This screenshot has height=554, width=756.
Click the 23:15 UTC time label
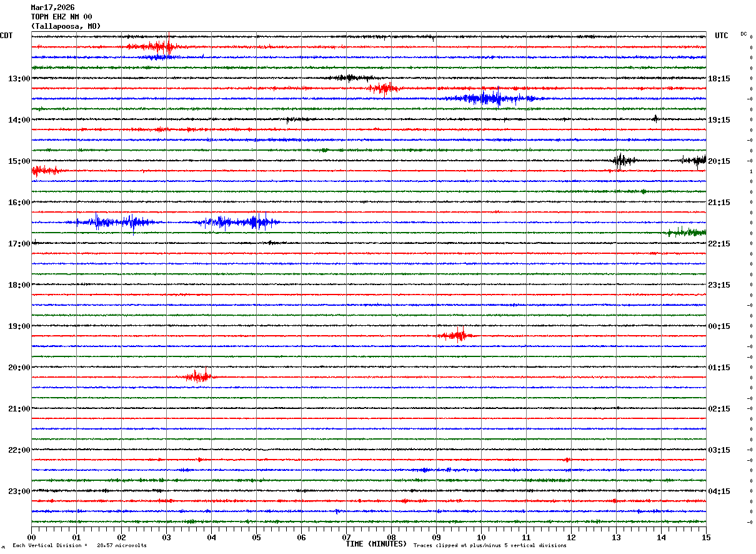tap(719, 285)
